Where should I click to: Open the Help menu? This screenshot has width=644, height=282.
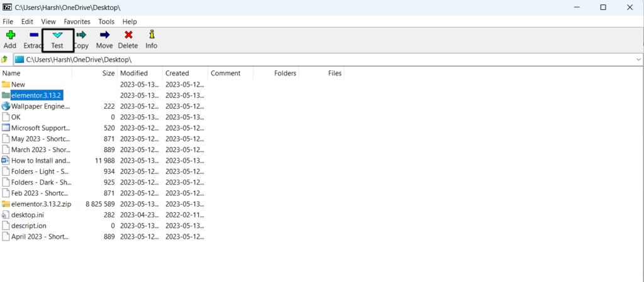[130, 22]
